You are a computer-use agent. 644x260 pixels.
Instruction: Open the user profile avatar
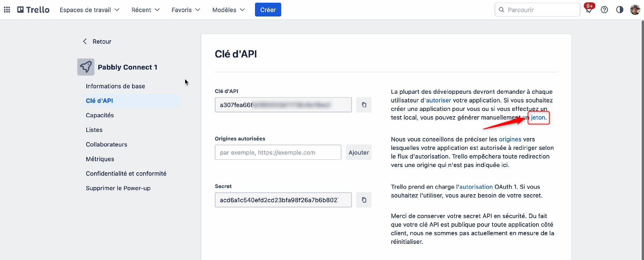click(635, 10)
